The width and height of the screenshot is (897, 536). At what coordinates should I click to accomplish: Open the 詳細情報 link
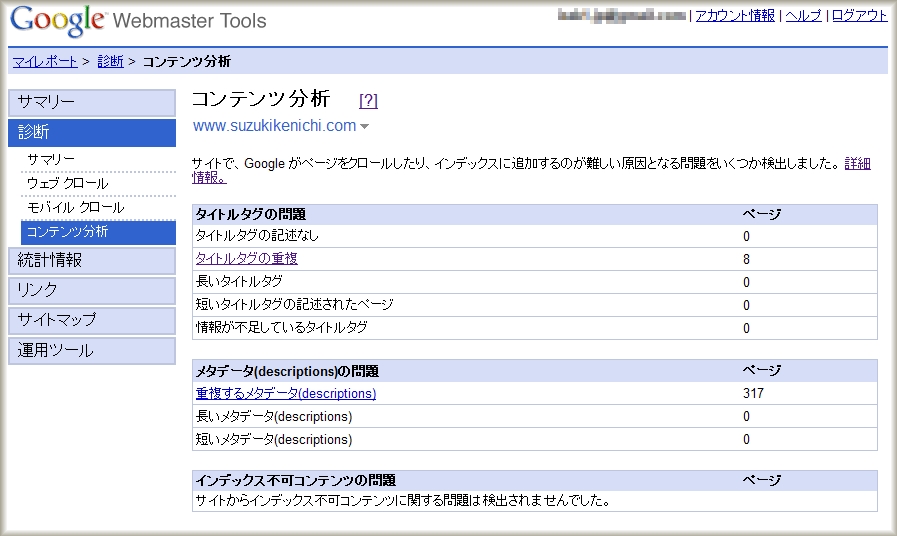pos(858,164)
